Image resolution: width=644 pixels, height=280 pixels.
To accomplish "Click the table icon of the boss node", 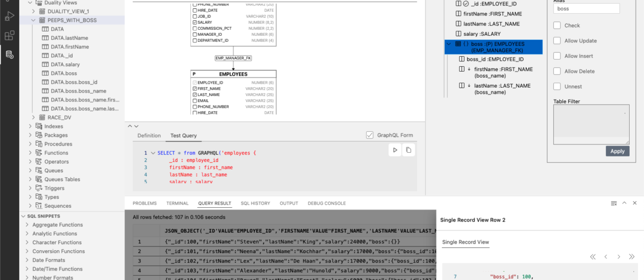I will [x=458, y=44].
